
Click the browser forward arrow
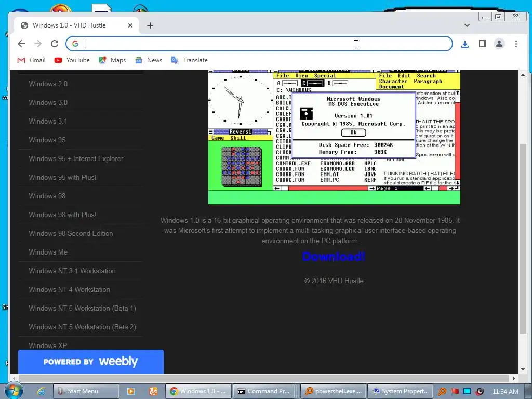point(37,44)
